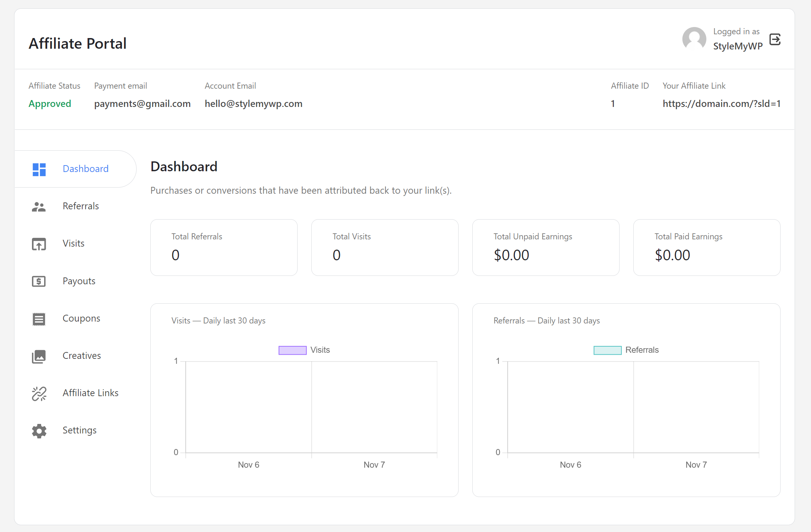Image resolution: width=811 pixels, height=532 pixels.
Task: Open the Referrals section
Action: [x=80, y=206]
